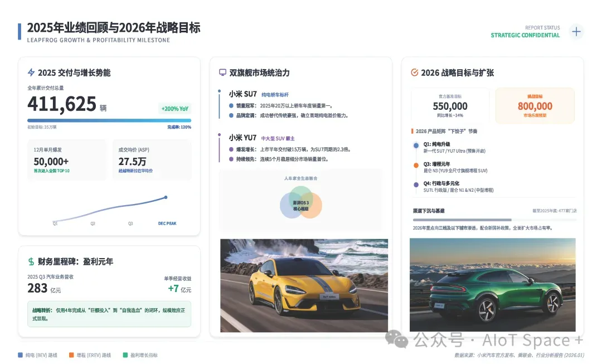Select the 550,000 official baseline target card
Image resolution: width=602 pixels, height=364 pixels.
coord(450,105)
